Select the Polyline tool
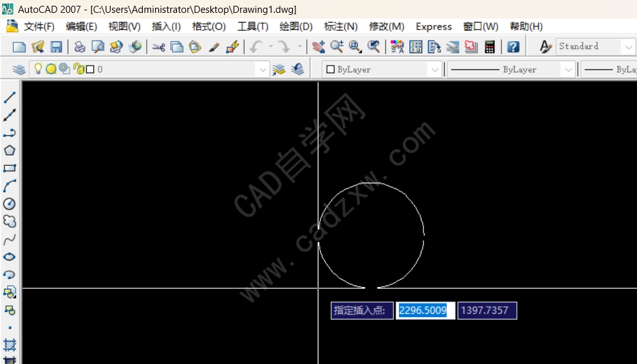 (x=10, y=133)
